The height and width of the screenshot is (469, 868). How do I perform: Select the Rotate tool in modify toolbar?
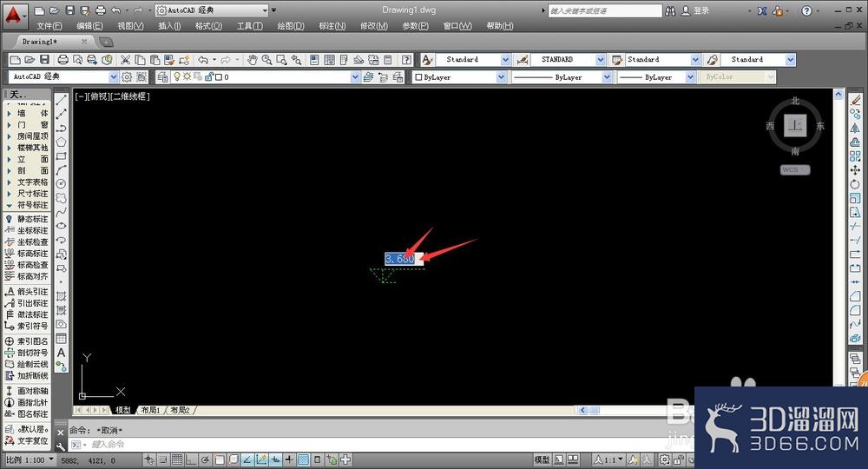(x=855, y=184)
